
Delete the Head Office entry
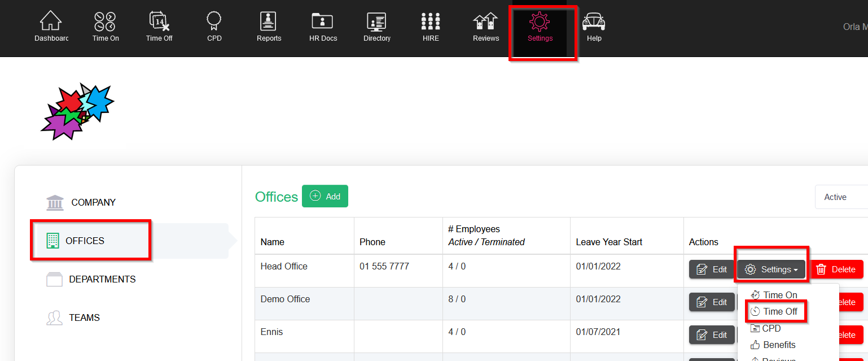(x=836, y=269)
